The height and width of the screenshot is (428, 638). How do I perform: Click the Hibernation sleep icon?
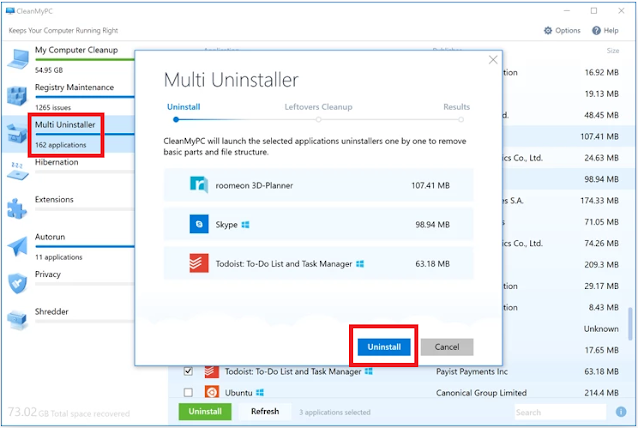[x=17, y=171]
